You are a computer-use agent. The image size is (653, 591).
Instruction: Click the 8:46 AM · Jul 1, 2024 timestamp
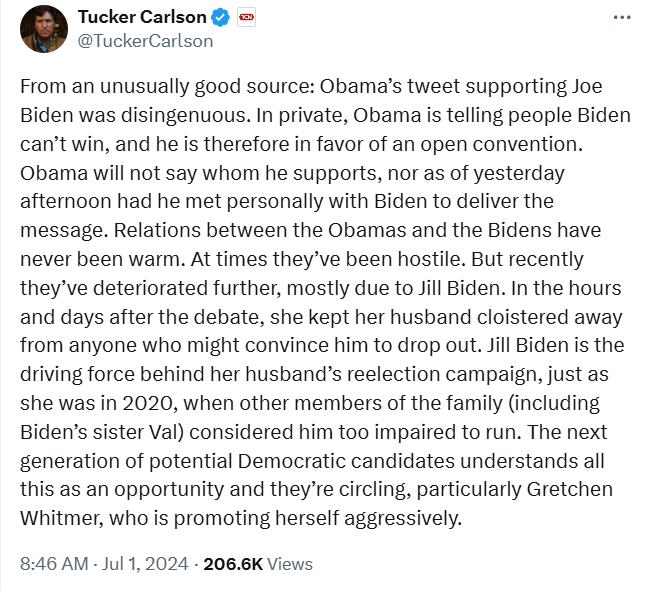(102, 564)
